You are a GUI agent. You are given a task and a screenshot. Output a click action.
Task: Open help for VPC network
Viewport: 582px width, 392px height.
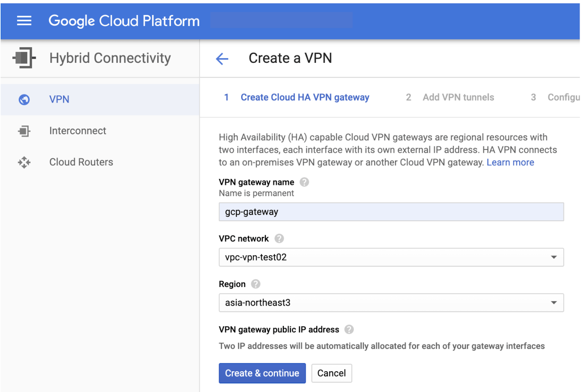tap(279, 239)
